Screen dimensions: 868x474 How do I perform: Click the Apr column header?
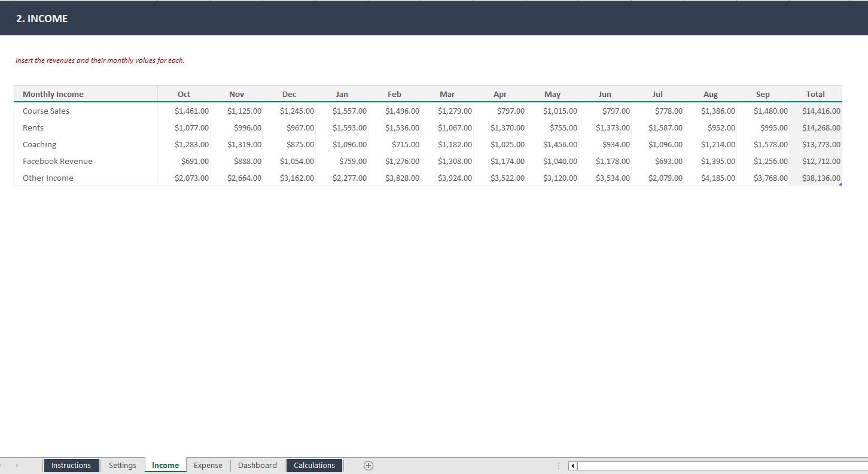(x=500, y=94)
